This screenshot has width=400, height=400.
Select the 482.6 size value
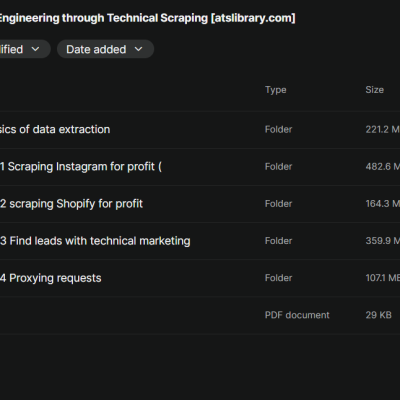coord(382,167)
